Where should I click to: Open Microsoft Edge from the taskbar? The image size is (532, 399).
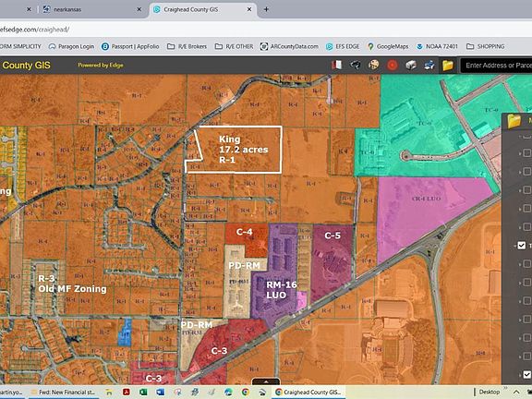pos(228,393)
